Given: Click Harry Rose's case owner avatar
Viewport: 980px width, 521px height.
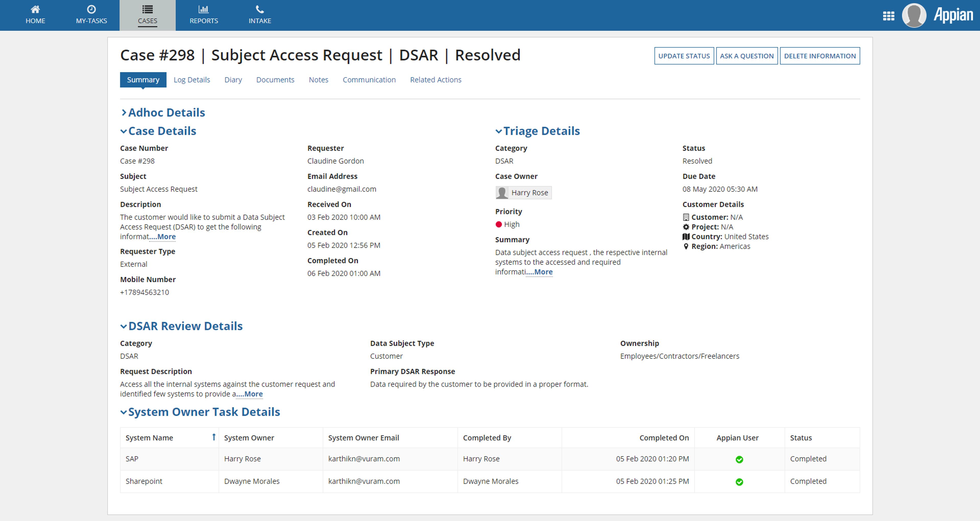Looking at the screenshot, I should (502, 193).
